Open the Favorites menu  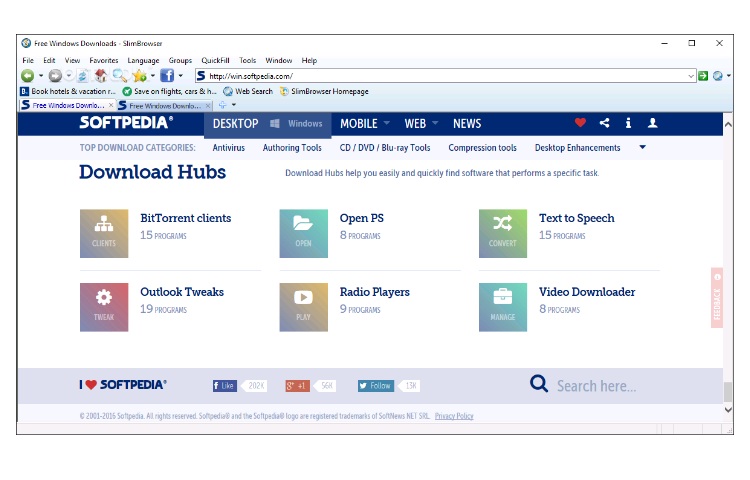104,60
